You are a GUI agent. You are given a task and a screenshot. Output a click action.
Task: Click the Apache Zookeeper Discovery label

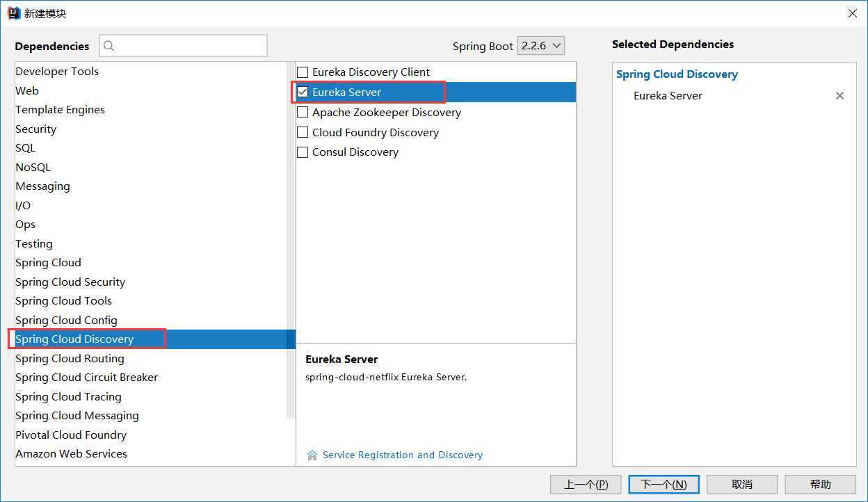coord(387,113)
